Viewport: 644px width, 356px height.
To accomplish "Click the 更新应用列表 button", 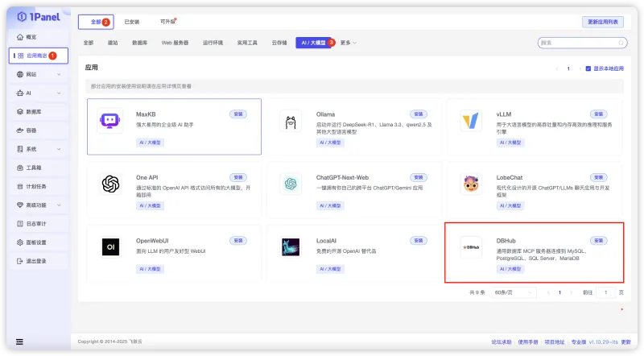I will click(602, 22).
